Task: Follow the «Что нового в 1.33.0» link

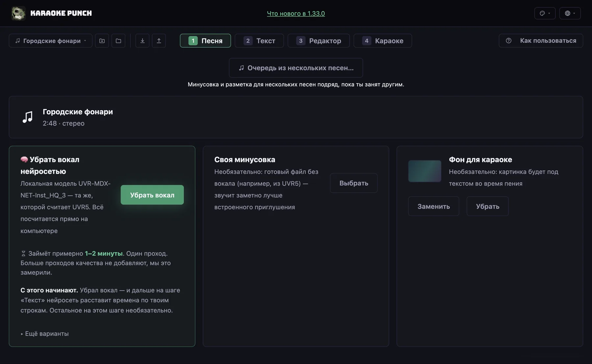Action: tap(296, 13)
